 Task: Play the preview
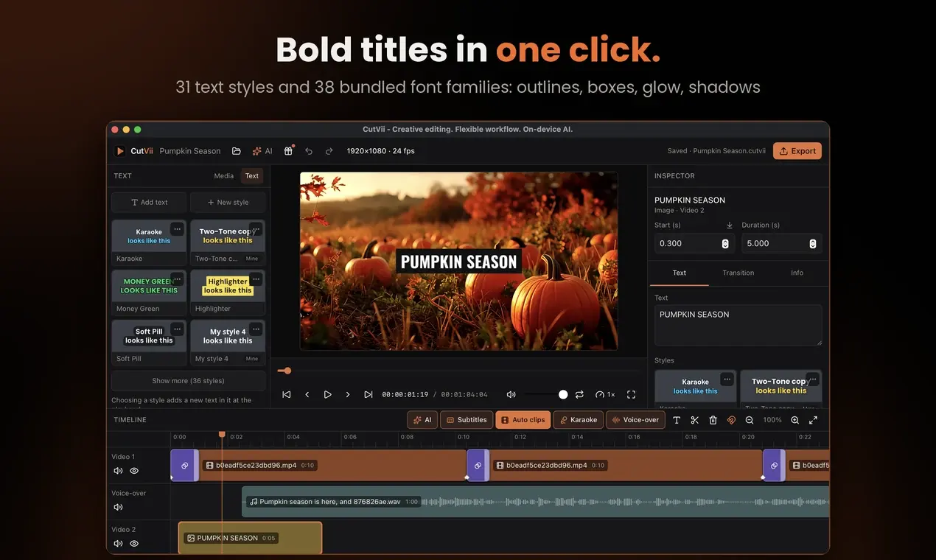coord(328,395)
